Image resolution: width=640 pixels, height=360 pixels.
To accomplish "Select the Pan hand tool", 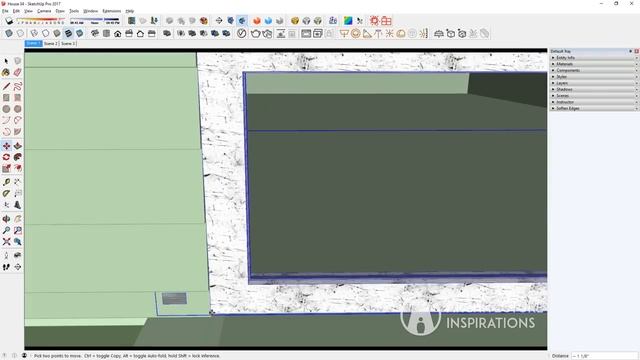I will click(18, 219).
